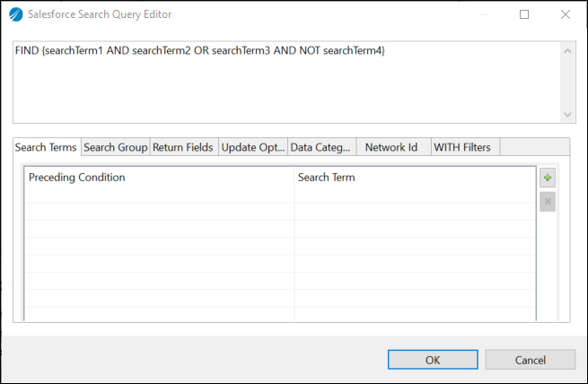The height and width of the screenshot is (384, 588).
Task: Select the Search Terms tab
Action: pyautogui.click(x=46, y=147)
